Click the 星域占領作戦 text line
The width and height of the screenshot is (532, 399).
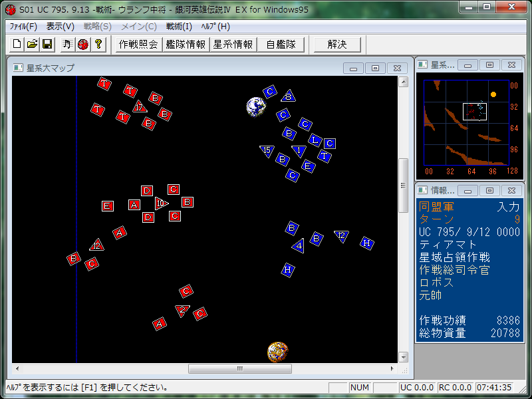coord(455,257)
